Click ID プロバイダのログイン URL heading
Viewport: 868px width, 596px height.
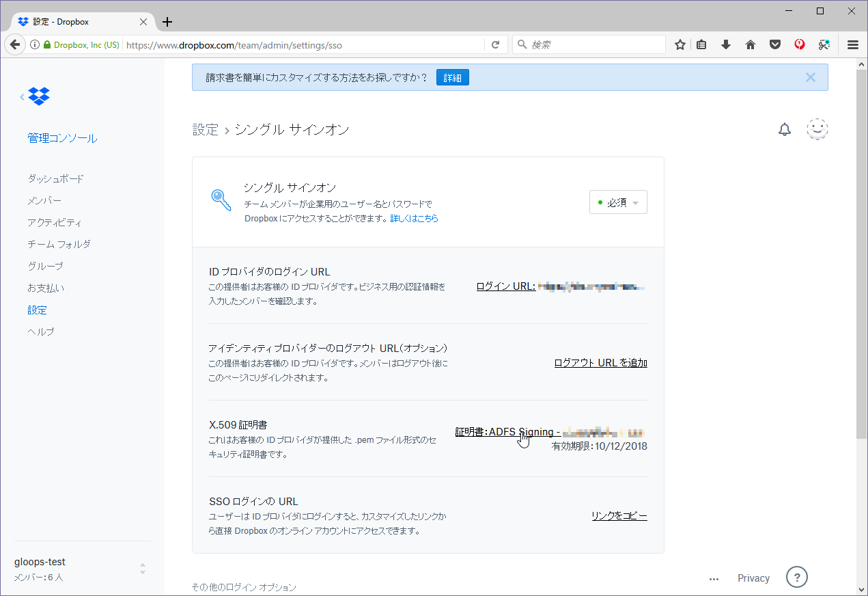[x=269, y=271]
